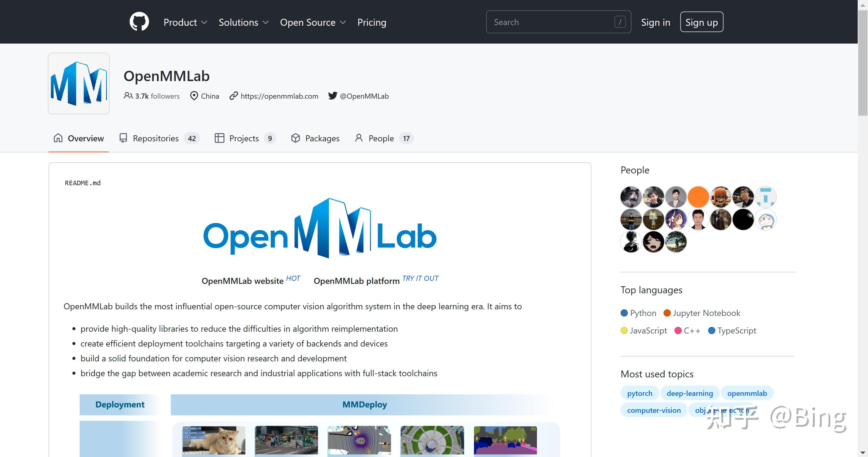The width and height of the screenshot is (868, 457).
Task: Click the GitHub logo in the navbar
Action: [x=139, y=21]
